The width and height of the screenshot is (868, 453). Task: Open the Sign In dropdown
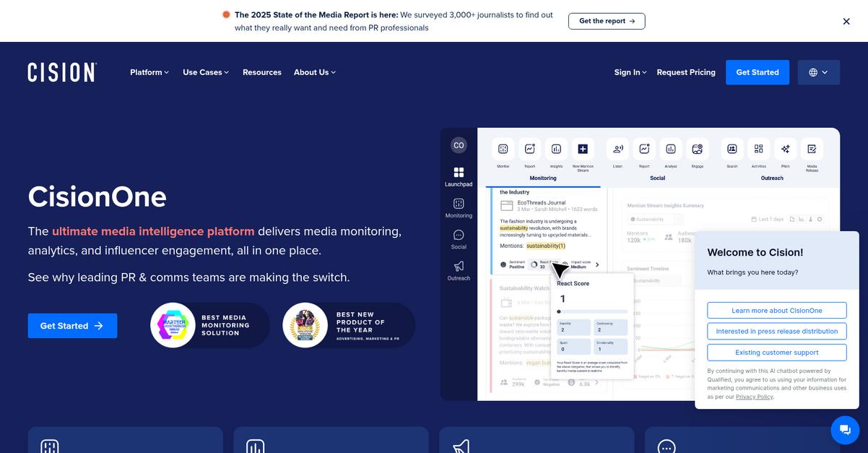[630, 72]
